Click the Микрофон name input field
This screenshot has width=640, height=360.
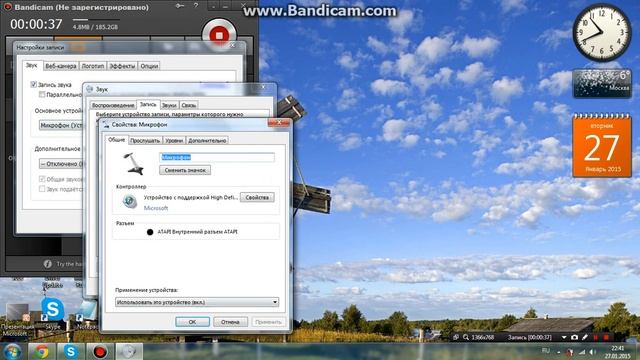point(217,157)
